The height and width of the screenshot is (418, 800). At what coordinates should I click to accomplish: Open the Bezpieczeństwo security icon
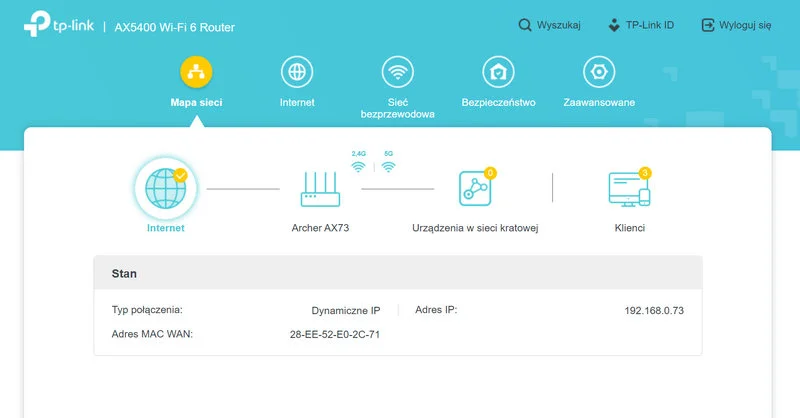point(498,72)
